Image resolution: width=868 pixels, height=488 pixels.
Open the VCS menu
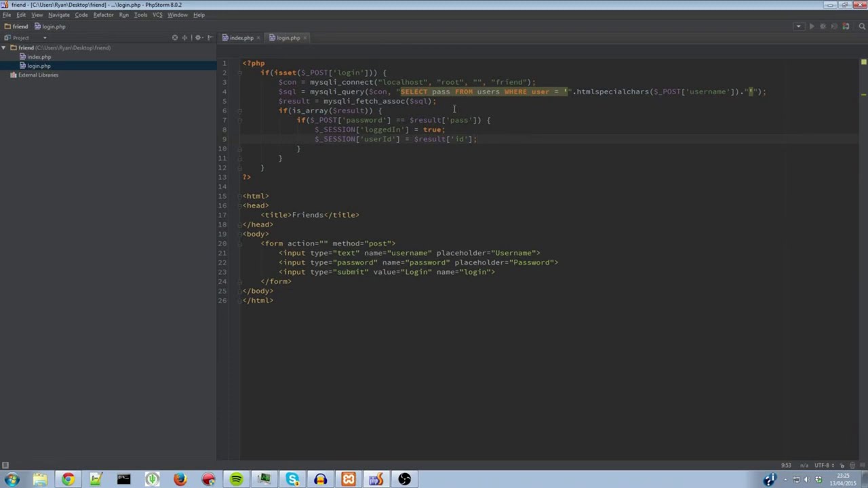(x=157, y=15)
